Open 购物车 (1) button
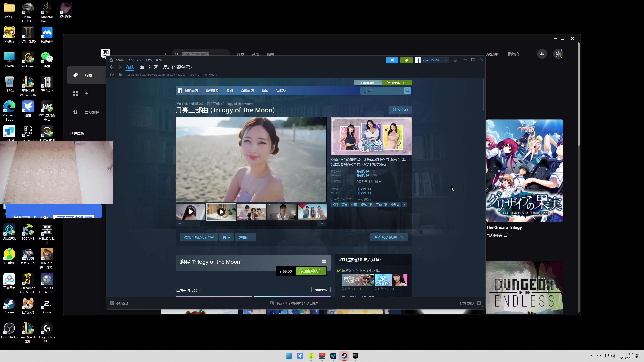Screen dimensions: 644x362 [397, 83]
